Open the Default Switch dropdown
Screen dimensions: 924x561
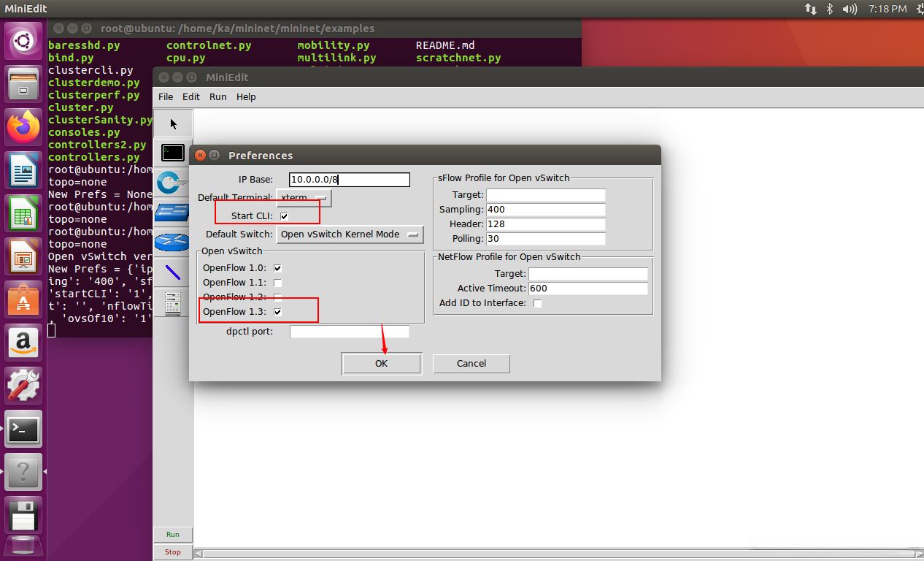point(350,234)
